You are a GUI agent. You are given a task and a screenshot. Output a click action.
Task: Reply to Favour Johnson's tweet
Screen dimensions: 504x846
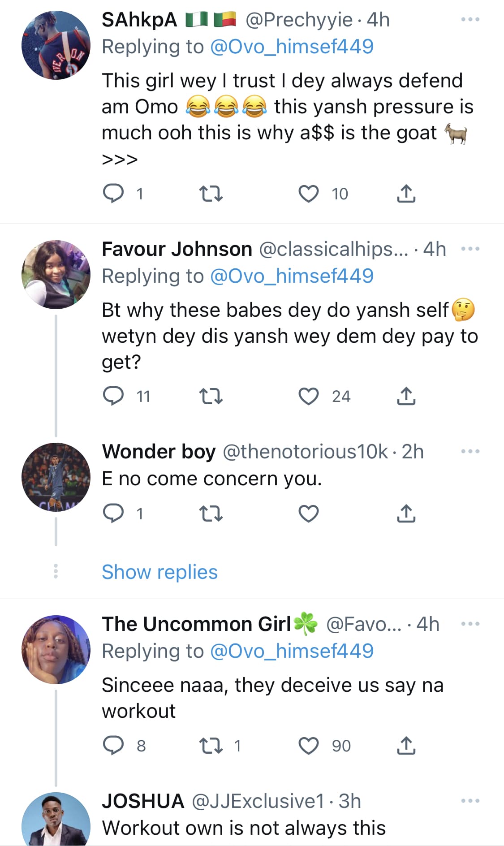click(113, 396)
